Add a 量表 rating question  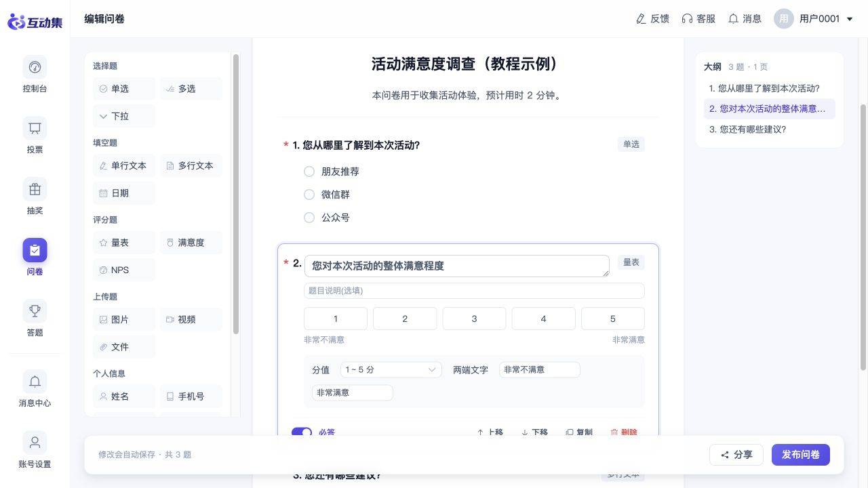(124, 243)
